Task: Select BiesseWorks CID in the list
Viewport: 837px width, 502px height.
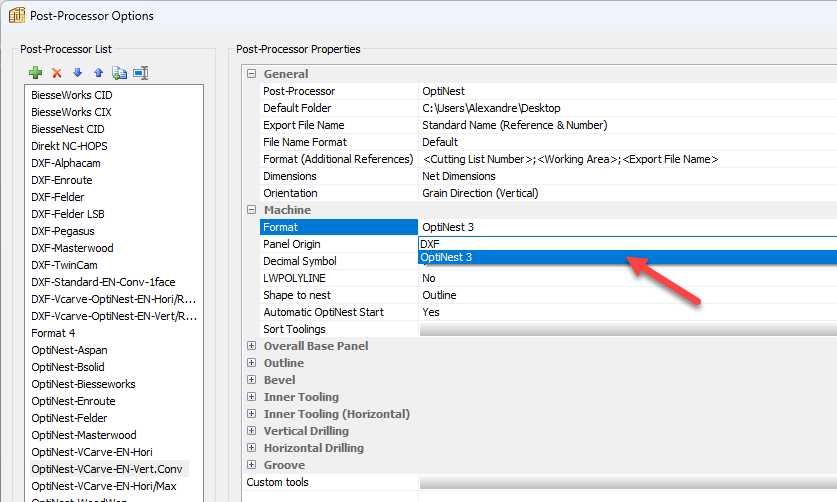Action: [72, 95]
